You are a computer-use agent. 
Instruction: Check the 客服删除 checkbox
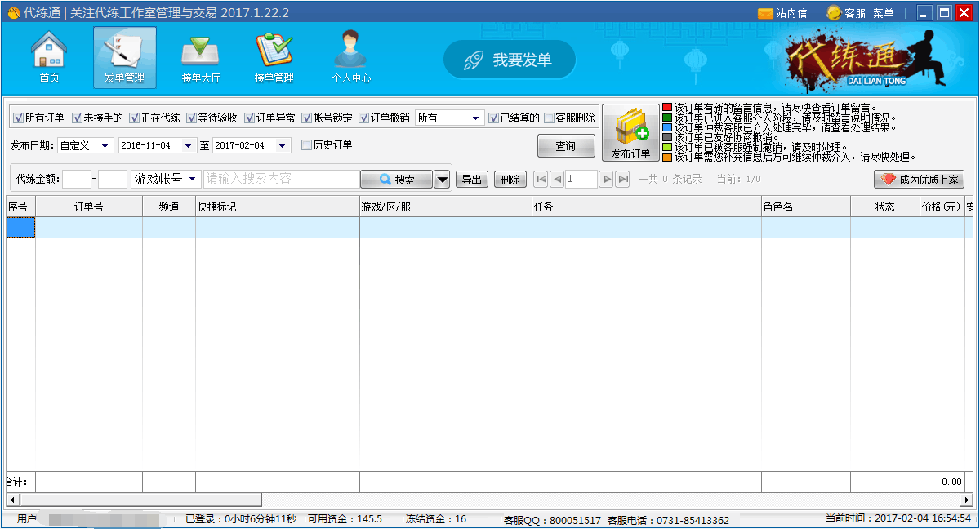point(550,118)
